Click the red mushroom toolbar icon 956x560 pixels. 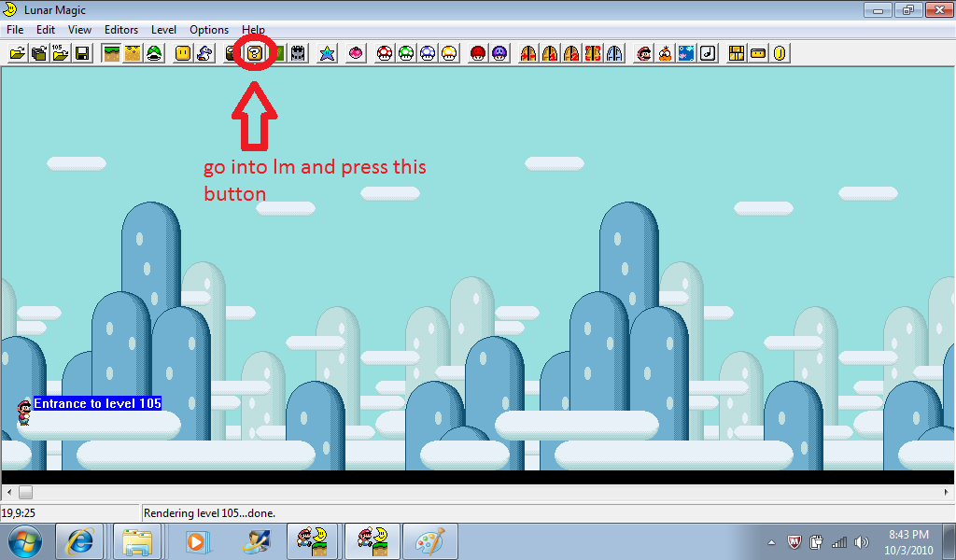385,53
